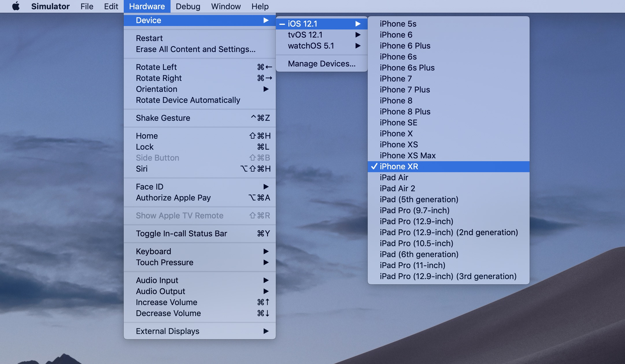The width and height of the screenshot is (625, 364).
Task: Pick iPad Pro (10.5-inch)
Action: pos(448,243)
